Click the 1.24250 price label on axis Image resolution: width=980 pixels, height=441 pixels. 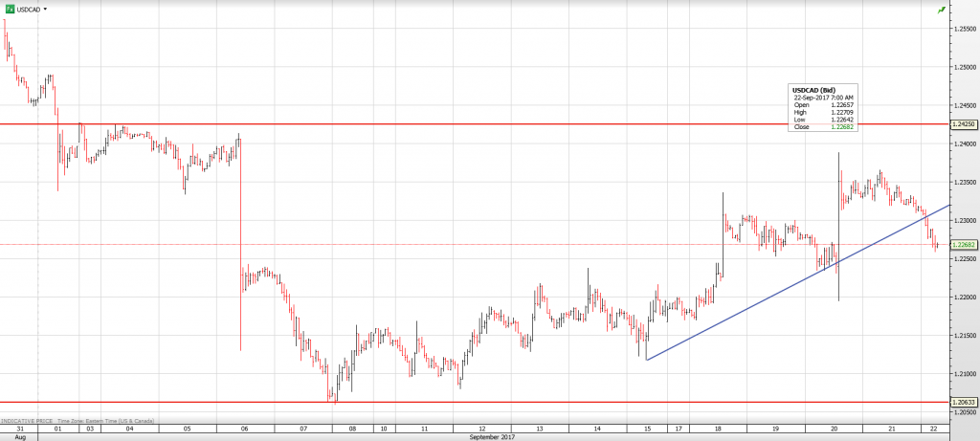coord(964,124)
